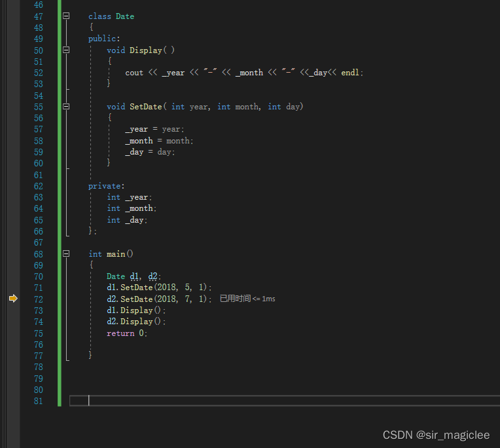The width and height of the screenshot is (500, 448).
Task: Click 'main' on line 68
Action: (116, 254)
